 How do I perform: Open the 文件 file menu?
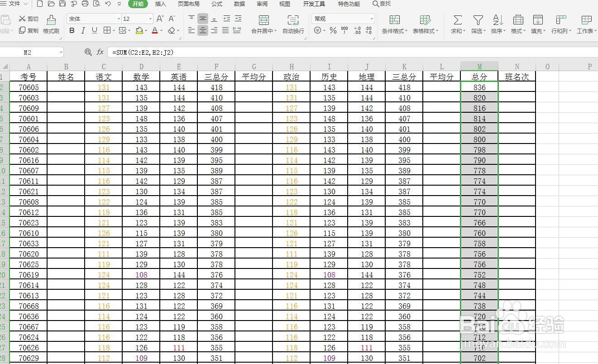(x=14, y=4)
